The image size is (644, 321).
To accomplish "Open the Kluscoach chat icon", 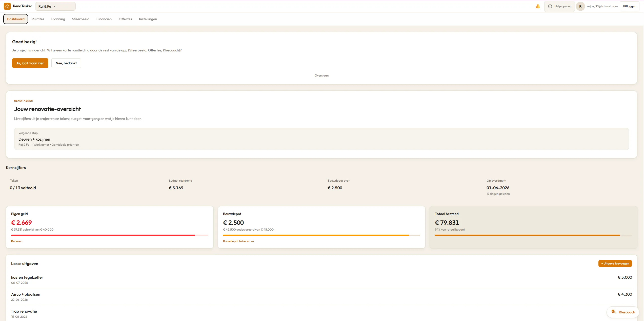I will 614,312.
